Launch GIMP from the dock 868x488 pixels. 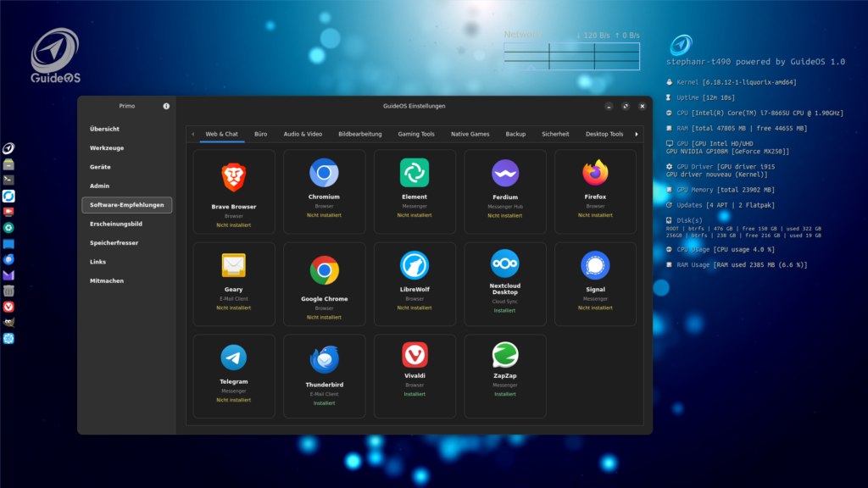8,322
